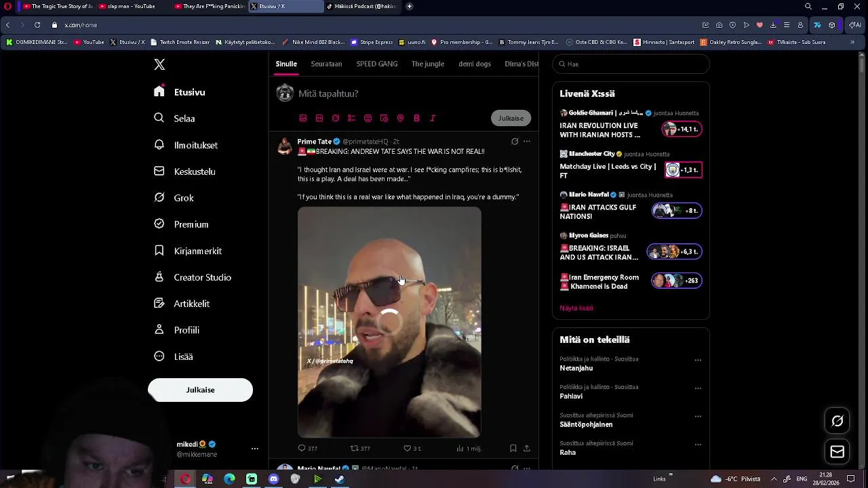Add a GIF in the composer toolbar

point(319,118)
